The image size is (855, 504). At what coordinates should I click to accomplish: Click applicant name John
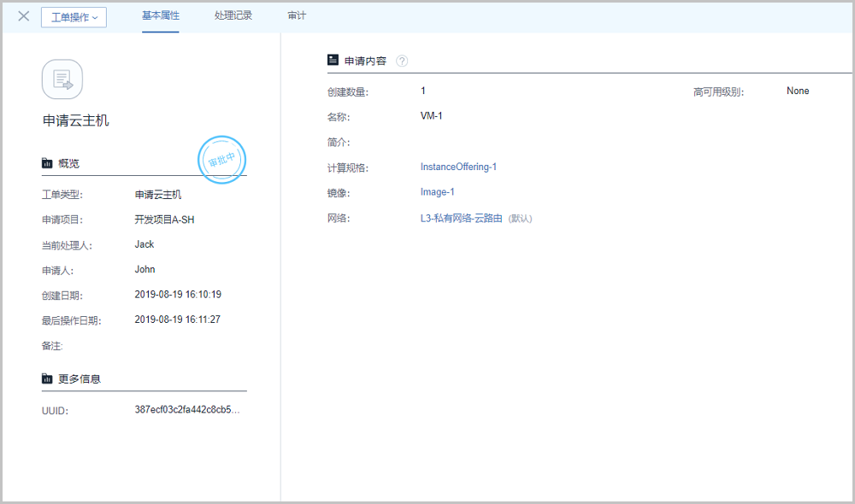click(x=144, y=269)
